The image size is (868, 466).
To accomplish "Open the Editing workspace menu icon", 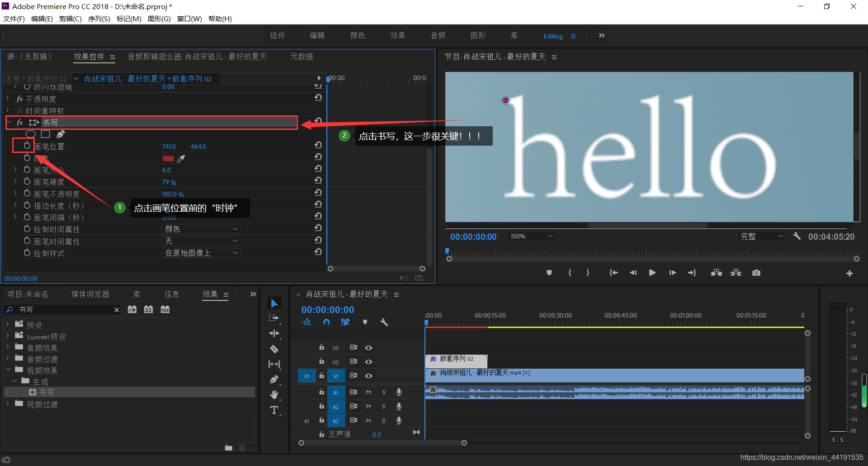I will 573,36.
